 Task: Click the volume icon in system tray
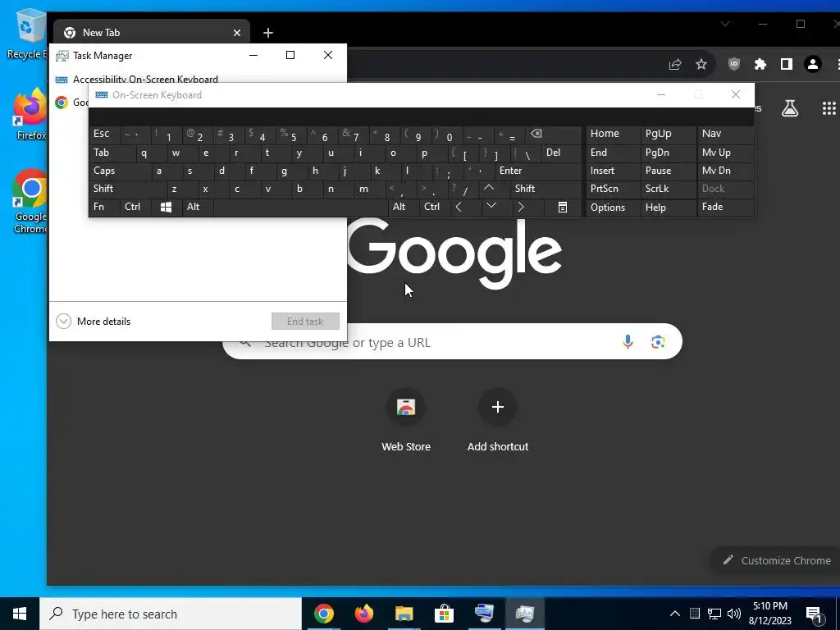tap(734, 614)
